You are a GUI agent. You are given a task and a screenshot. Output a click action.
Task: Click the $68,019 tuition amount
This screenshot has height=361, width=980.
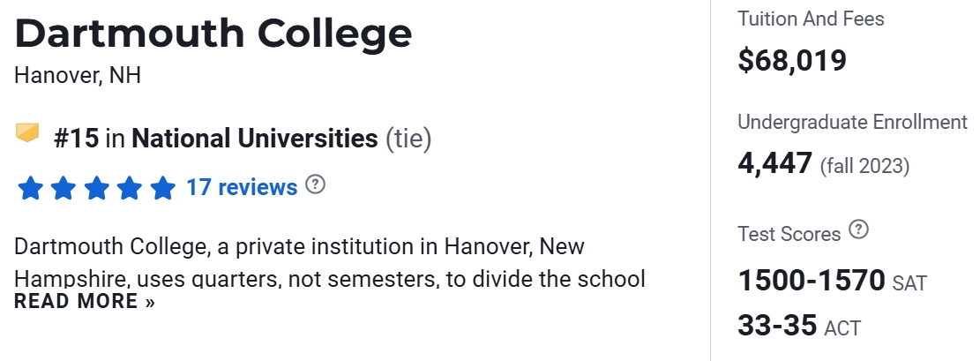(x=792, y=60)
